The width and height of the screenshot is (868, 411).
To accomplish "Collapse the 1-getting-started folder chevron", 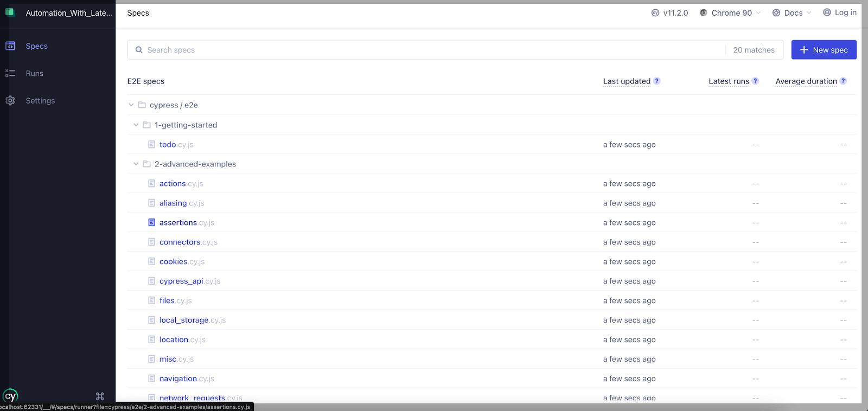I will pyautogui.click(x=136, y=125).
